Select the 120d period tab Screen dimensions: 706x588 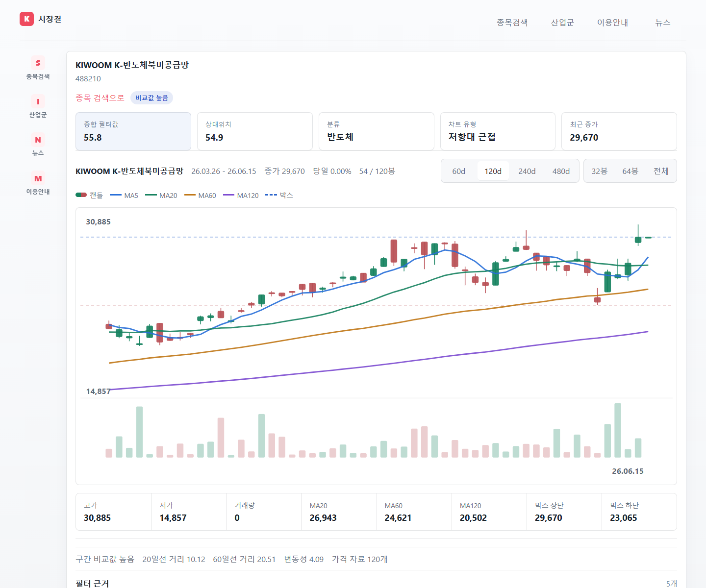click(493, 171)
